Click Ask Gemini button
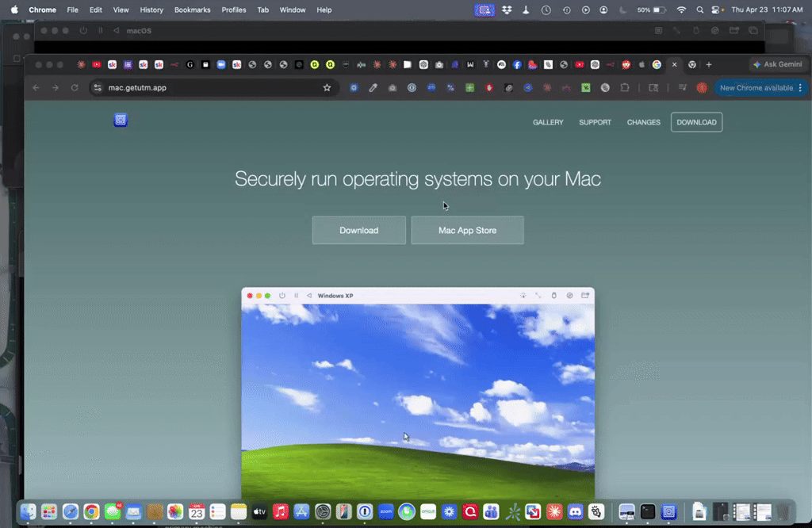Image resolution: width=812 pixels, height=528 pixels. pyautogui.click(x=777, y=64)
